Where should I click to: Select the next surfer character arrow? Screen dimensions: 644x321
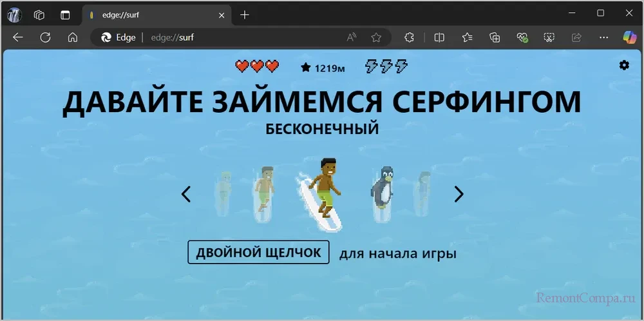(459, 194)
